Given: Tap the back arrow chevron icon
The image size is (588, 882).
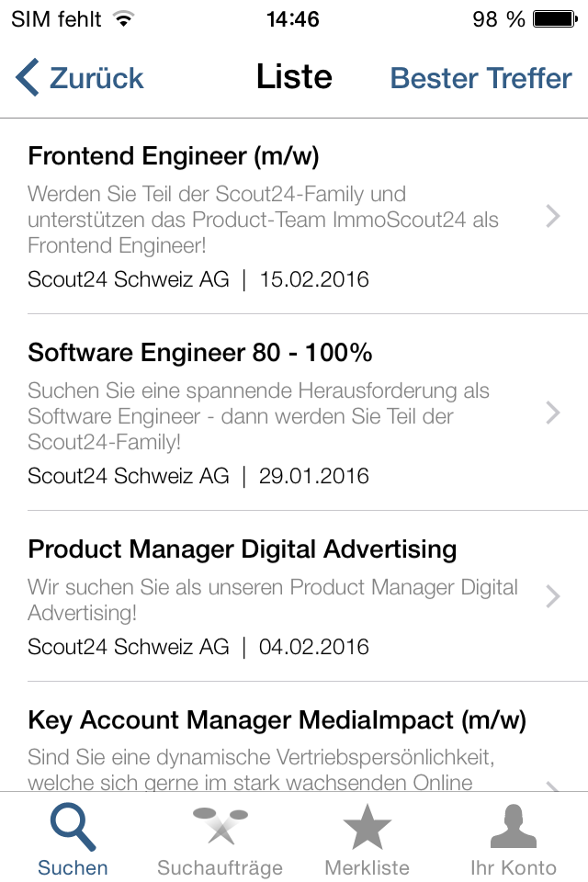Looking at the screenshot, I should coord(28,78).
